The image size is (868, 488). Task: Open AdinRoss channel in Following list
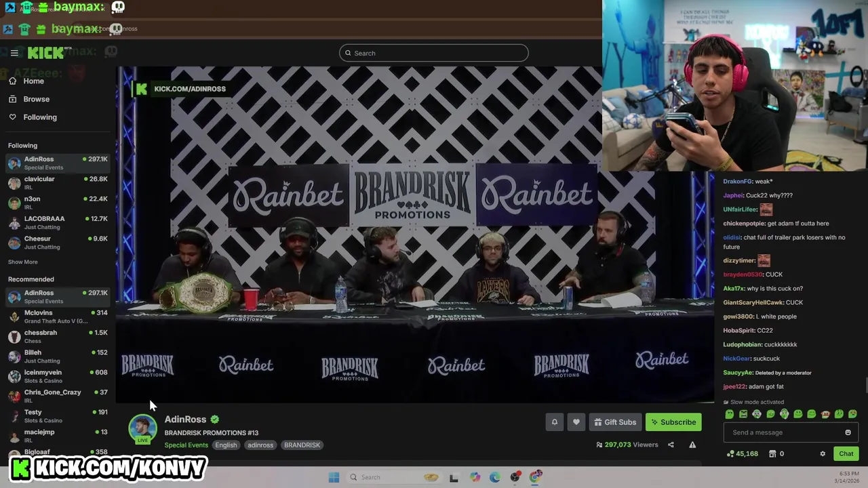[58, 163]
